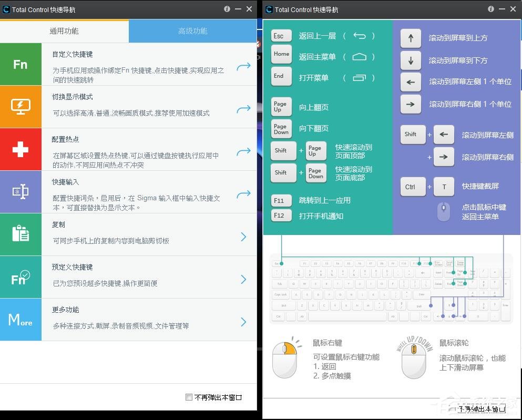Click the F12 打开手机通知 key label
This screenshot has height=420, width=522.
[281, 215]
